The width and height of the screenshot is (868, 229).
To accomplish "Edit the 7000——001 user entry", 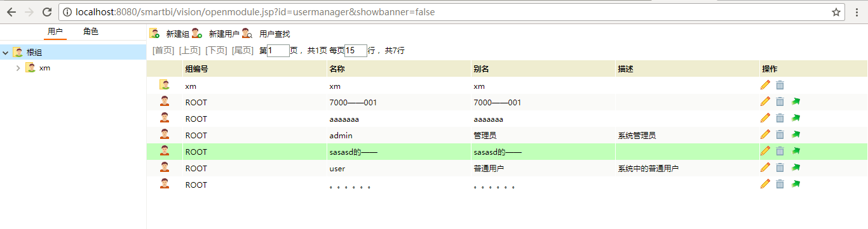I will coord(765,101).
